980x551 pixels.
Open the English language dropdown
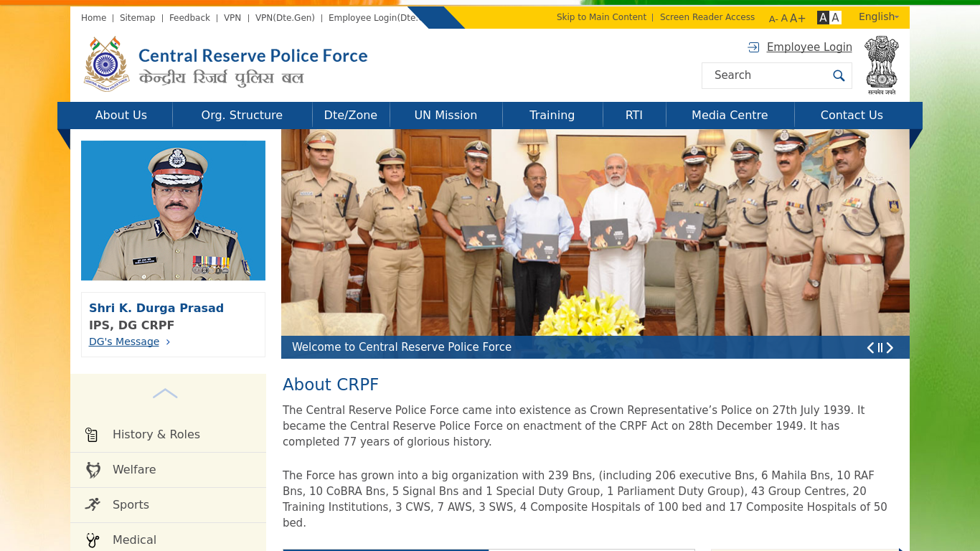(x=877, y=17)
